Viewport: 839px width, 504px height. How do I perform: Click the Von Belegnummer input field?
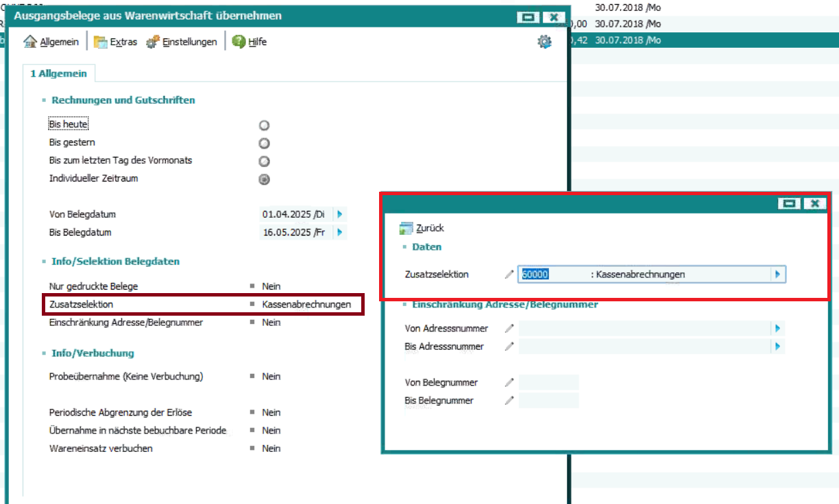(x=548, y=383)
